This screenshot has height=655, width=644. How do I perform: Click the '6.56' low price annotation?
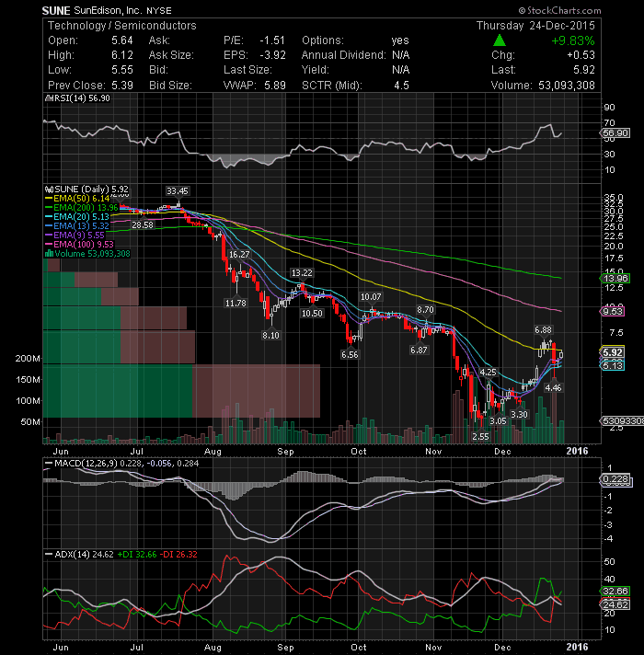[x=350, y=355]
